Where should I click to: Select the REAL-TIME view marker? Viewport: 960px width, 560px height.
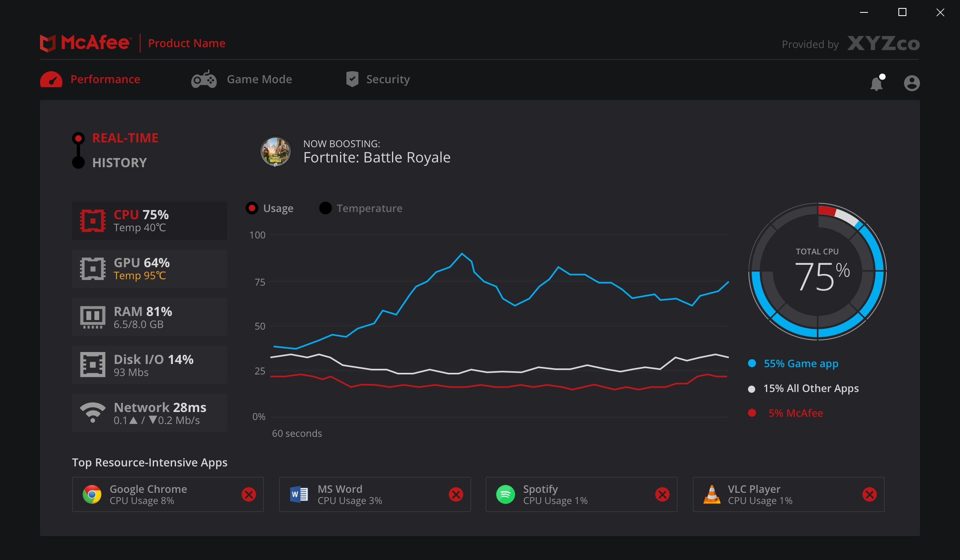(x=78, y=138)
